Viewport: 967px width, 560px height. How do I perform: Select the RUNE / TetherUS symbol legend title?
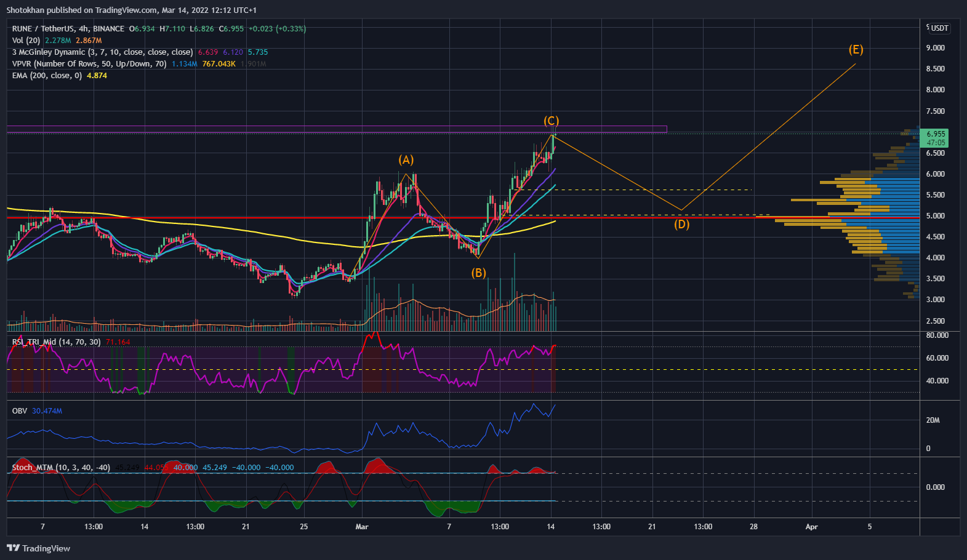click(68, 29)
